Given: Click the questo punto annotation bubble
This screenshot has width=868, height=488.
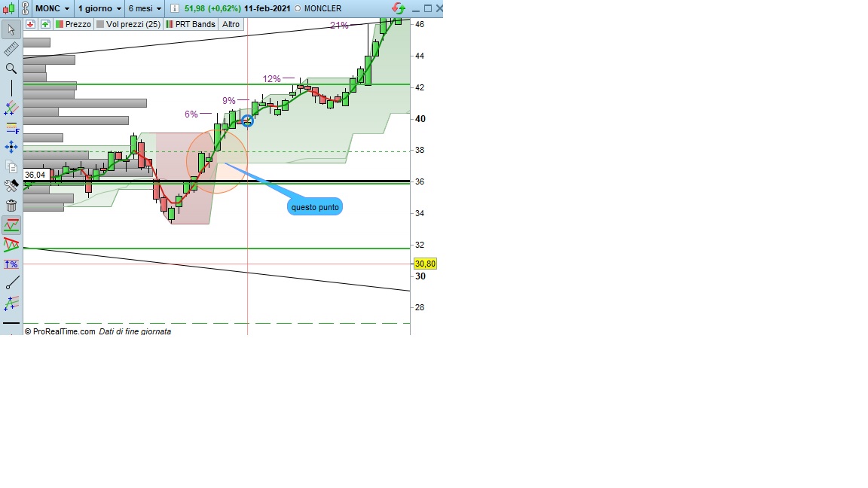Looking at the screenshot, I should 315,207.
